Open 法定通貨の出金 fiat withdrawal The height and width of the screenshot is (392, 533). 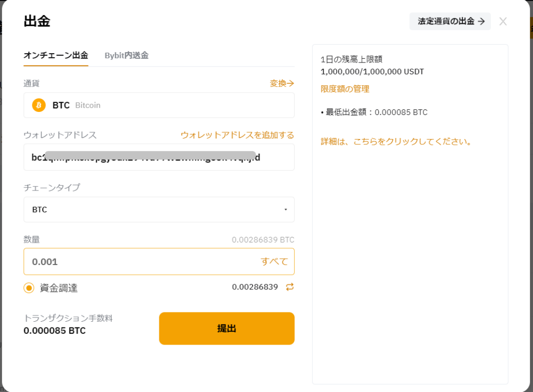click(450, 21)
